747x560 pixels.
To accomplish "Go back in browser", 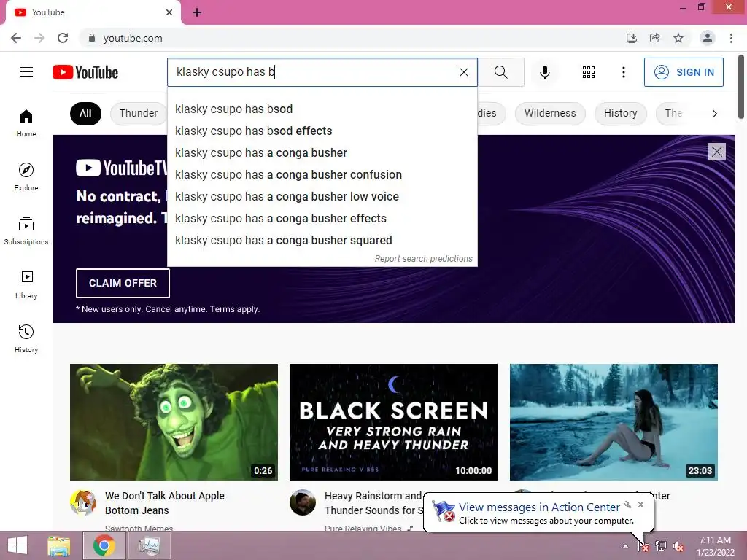I will click(x=16, y=38).
